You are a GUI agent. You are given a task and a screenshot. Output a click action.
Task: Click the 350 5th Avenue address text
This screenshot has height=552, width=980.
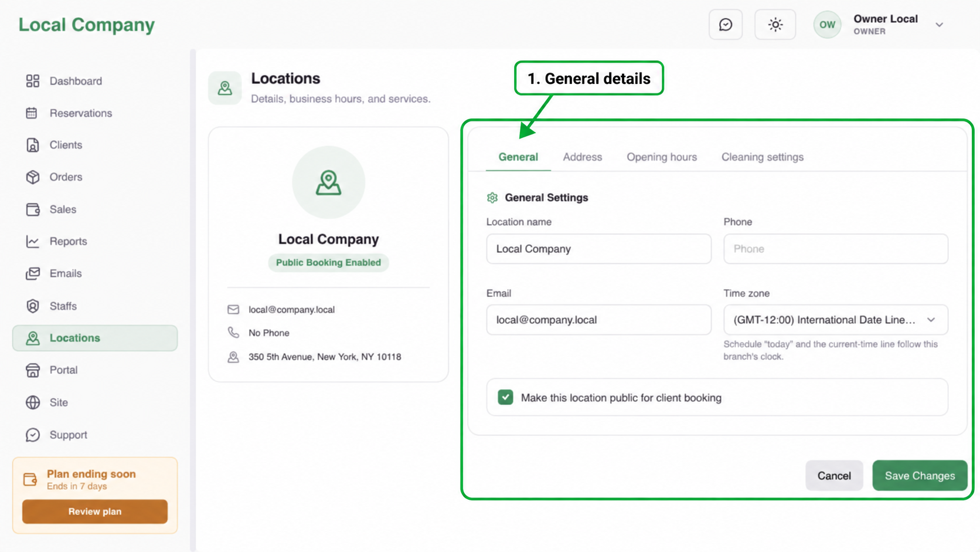point(325,357)
